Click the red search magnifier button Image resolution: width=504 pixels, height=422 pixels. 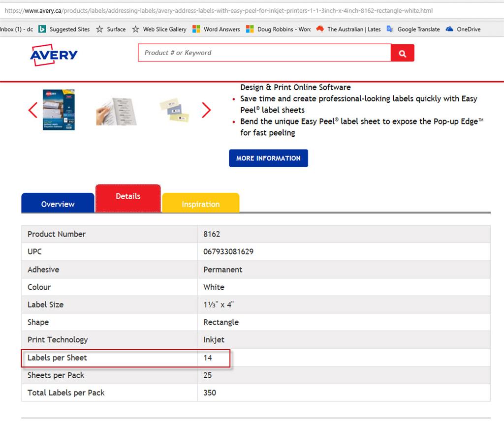[403, 53]
